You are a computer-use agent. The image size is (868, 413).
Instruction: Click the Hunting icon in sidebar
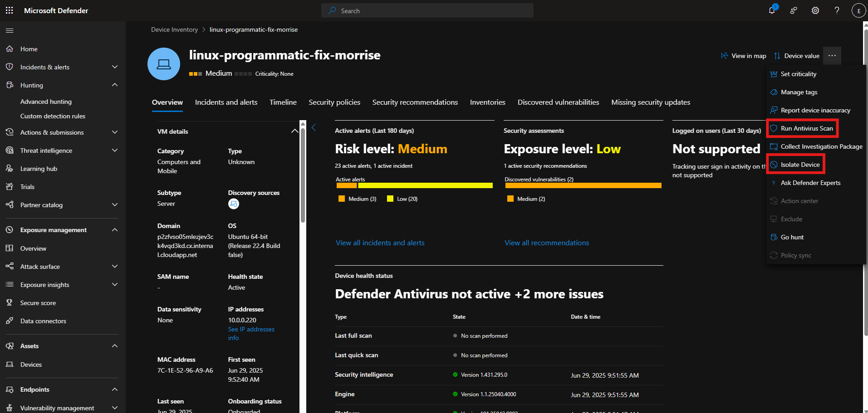tap(10, 85)
